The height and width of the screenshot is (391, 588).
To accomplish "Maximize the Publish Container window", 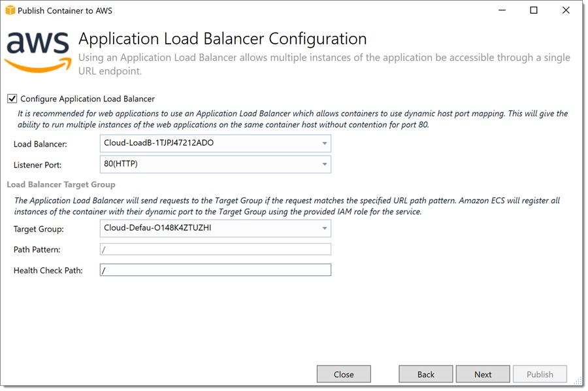I will tap(534, 10).
